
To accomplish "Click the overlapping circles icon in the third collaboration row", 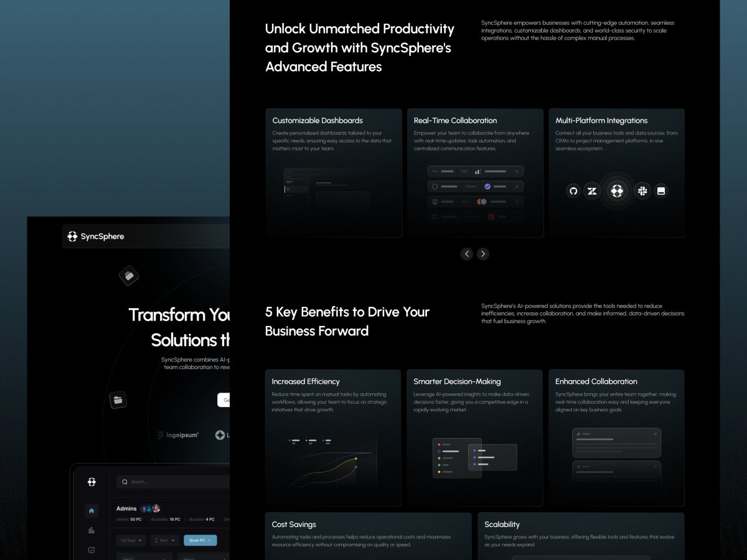I will (x=481, y=202).
